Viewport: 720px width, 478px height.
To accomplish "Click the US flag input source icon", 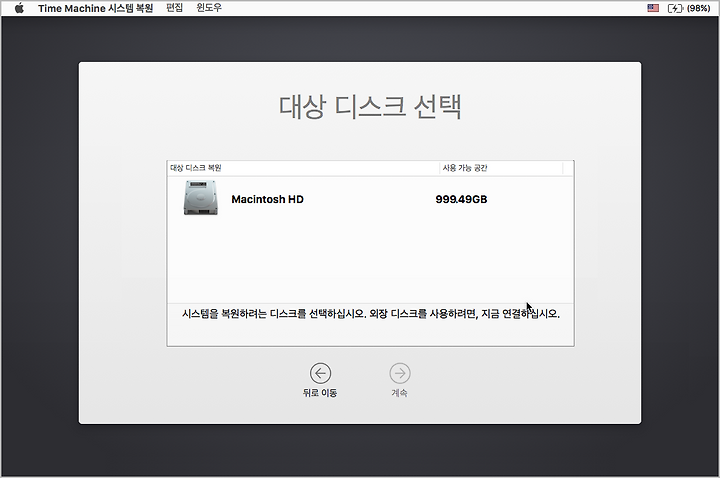I will point(653,8).
